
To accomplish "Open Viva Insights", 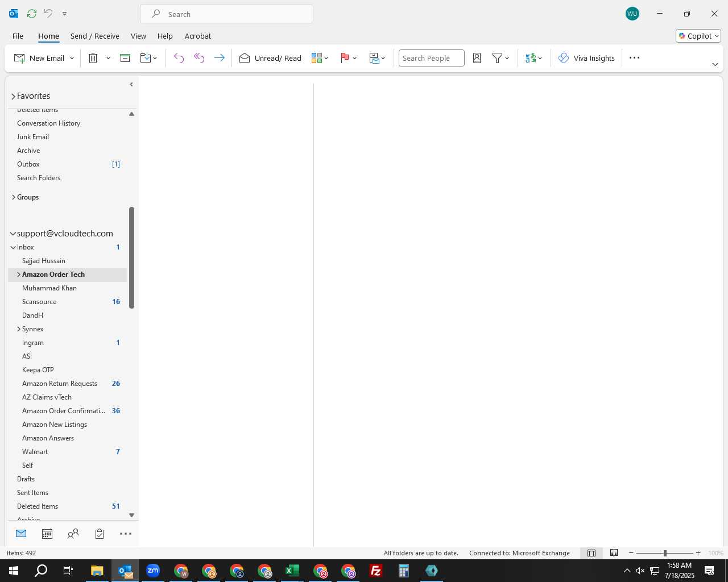I will point(586,58).
